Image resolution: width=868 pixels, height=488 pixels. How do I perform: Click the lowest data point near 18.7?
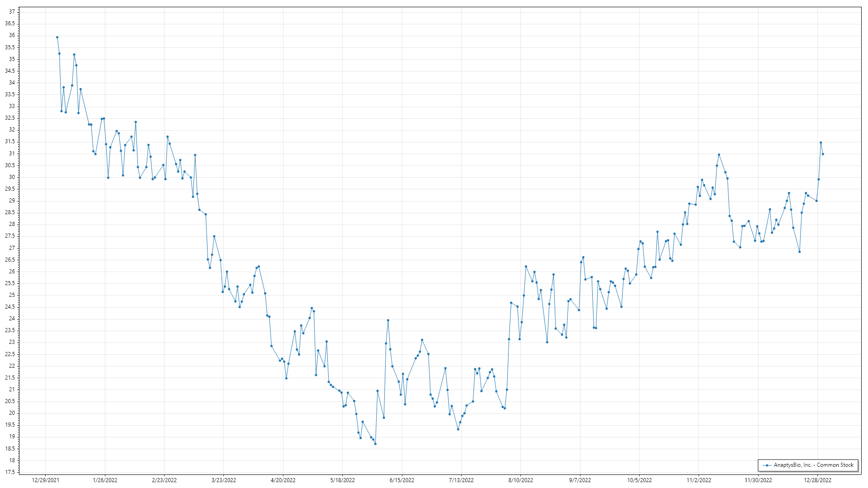(375, 444)
